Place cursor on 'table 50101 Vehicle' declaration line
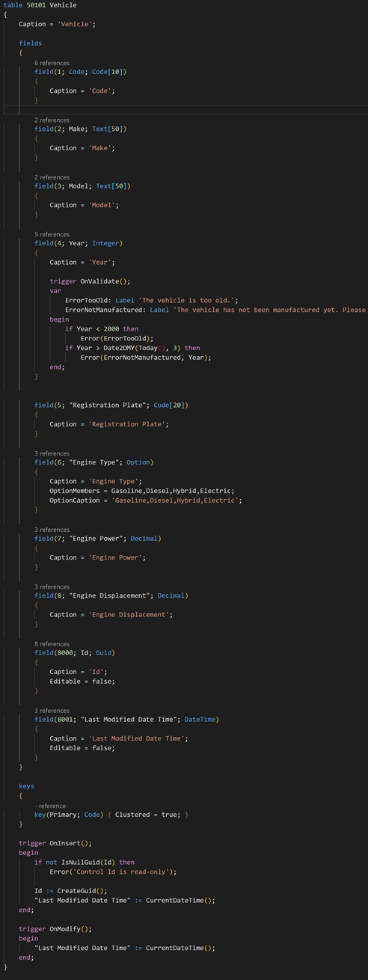Screen dimensions: 368x980 click(x=40, y=4)
